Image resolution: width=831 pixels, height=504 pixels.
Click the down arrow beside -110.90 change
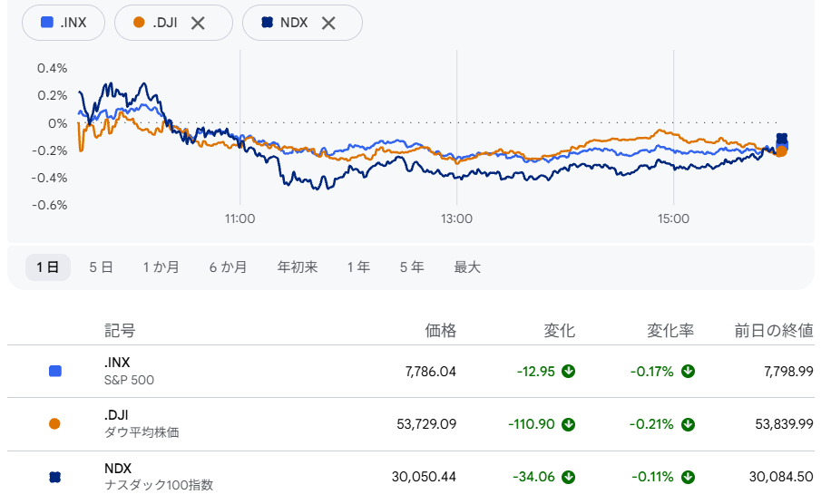569,424
